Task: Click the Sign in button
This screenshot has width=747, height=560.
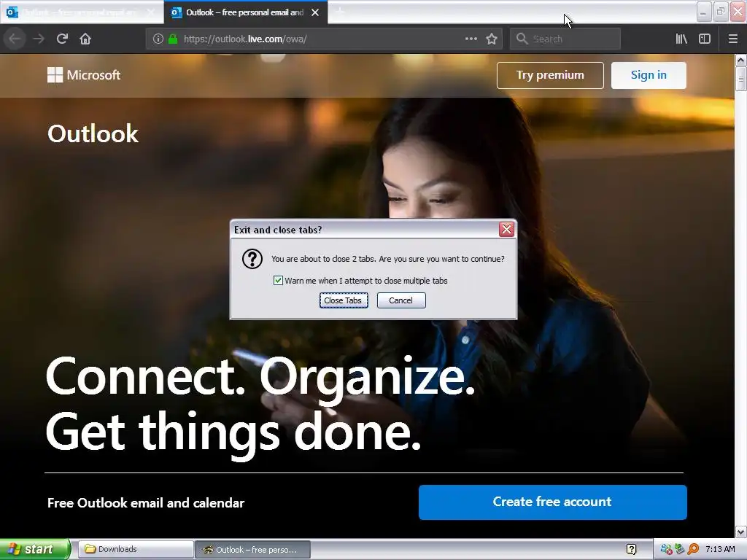Action: (649, 75)
